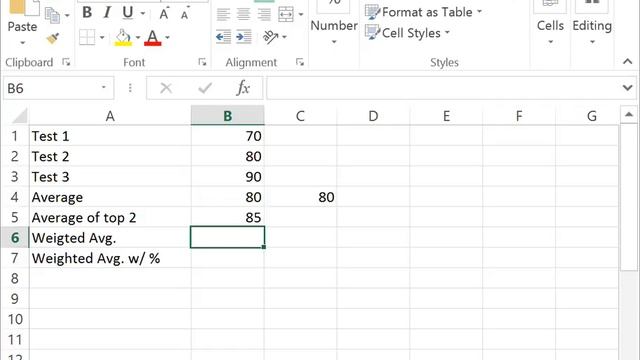Click the formula bar Cancel X icon

(166, 88)
